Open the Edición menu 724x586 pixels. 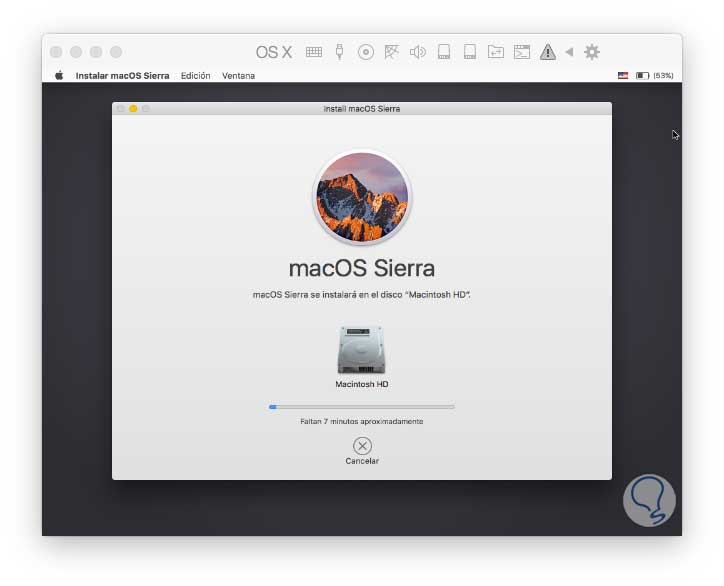click(195, 76)
